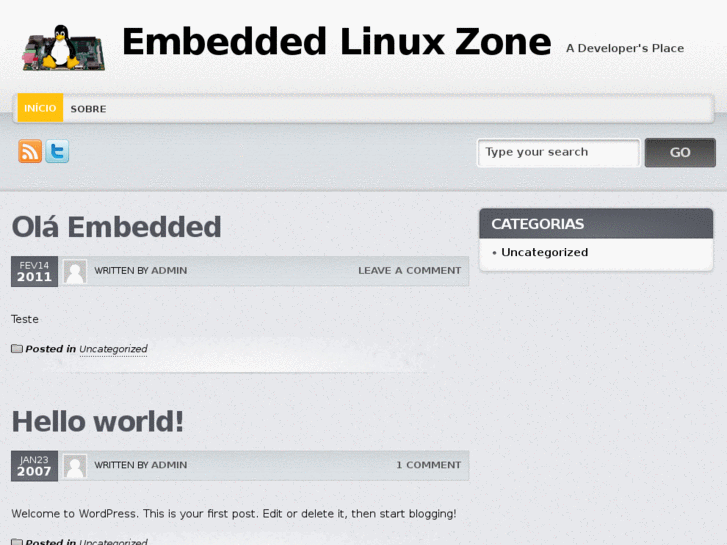The width and height of the screenshot is (727, 545).
Task: Open Uncategorized in the Categorias sidebar
Action: click(544, 253)
